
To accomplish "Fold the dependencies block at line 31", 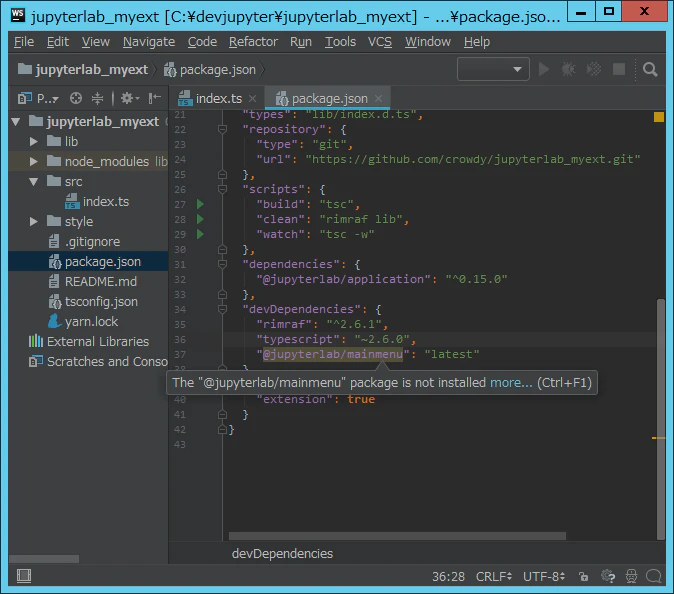I will click(x=222, y=264).
